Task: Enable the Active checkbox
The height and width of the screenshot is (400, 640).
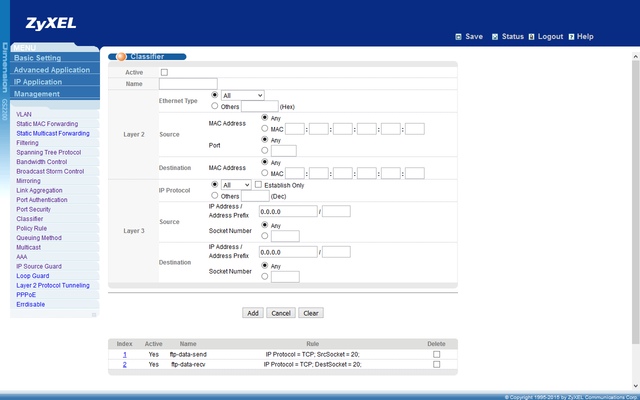Action: 164,72
